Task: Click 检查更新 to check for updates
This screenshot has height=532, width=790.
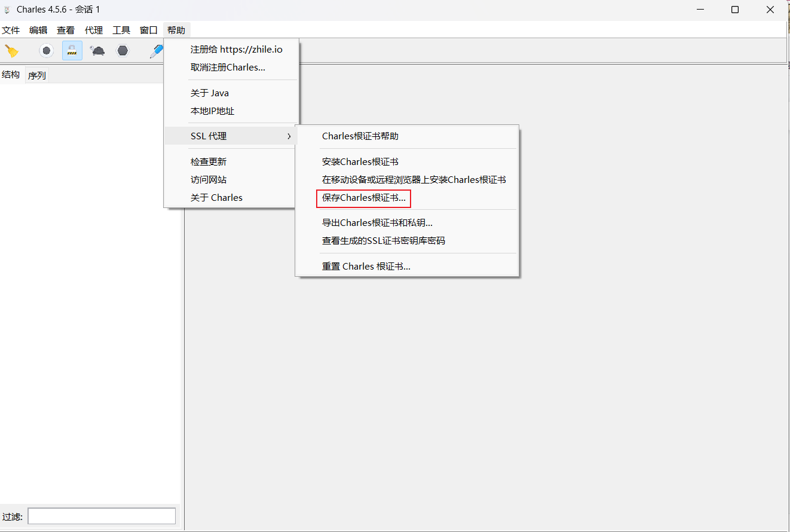Action: click(x=208, y=161)
